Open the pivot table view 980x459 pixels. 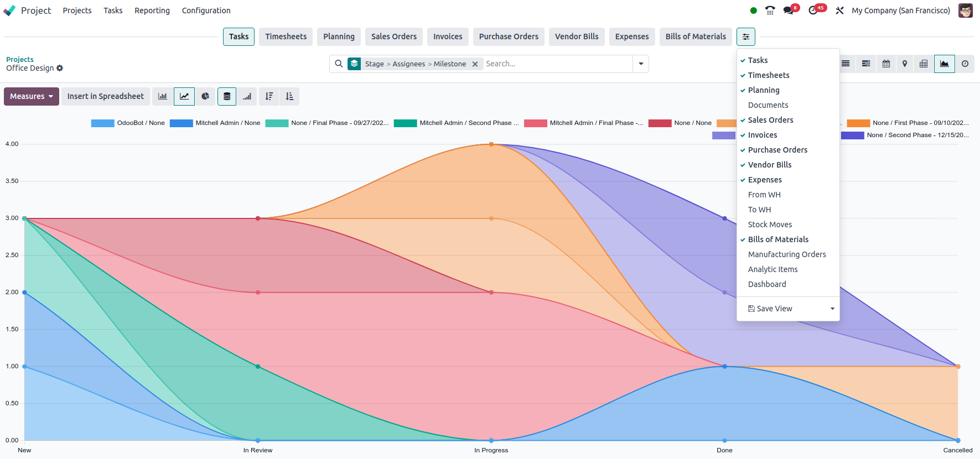coord(924,64)
